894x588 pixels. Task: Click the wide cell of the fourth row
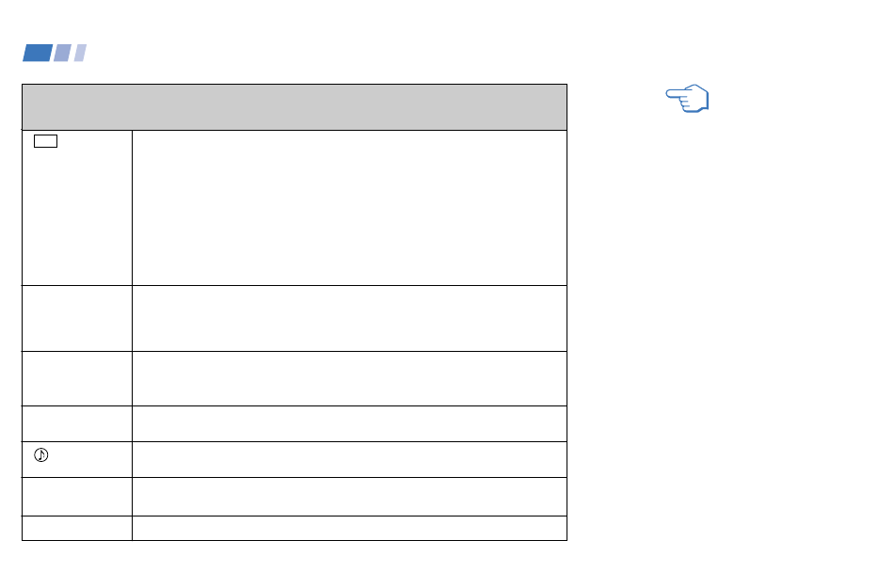(349, 424)
